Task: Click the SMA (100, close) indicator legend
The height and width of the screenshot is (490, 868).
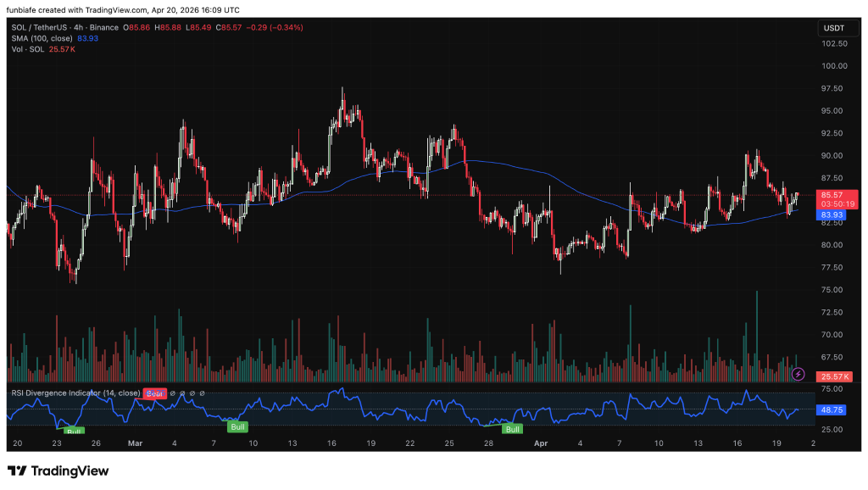Action: tap(39, 38)
